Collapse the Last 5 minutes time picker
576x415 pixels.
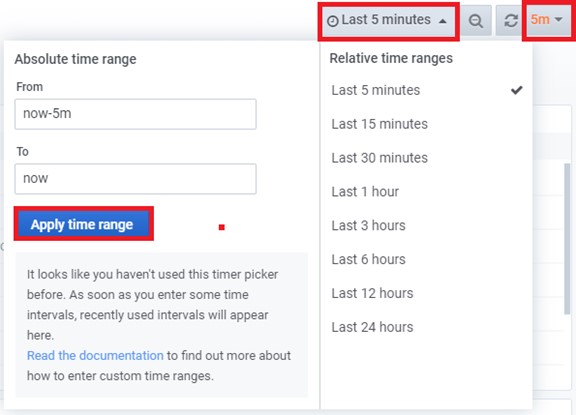[x=388, y=20]
